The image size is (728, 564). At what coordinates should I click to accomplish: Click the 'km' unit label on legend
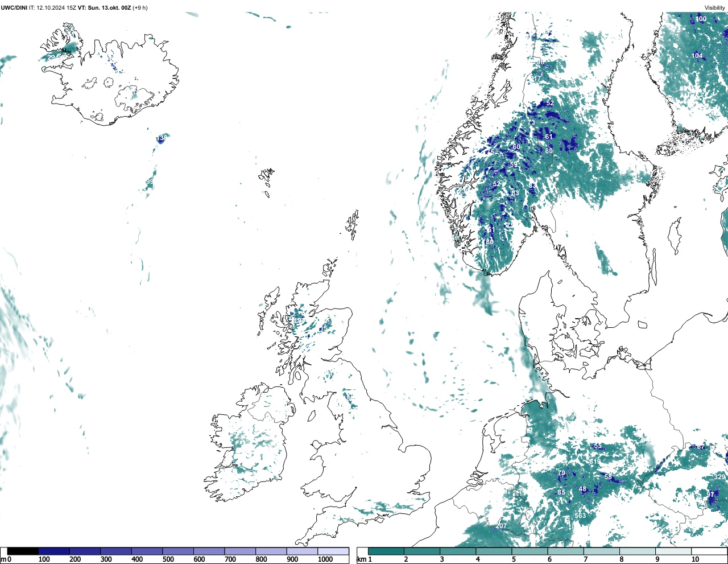tap(361, 559)
